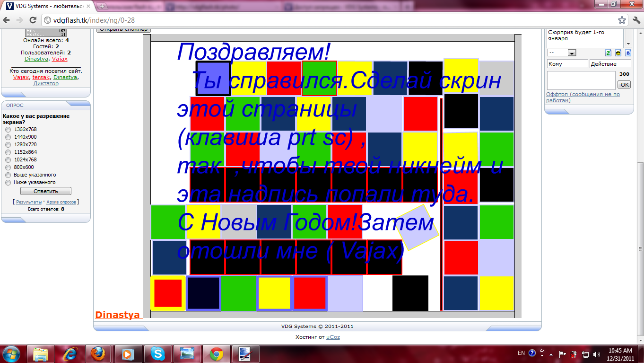Open the smiley emoticons icon in chat
Screen dimensions: 644x363
pos(618,53)
